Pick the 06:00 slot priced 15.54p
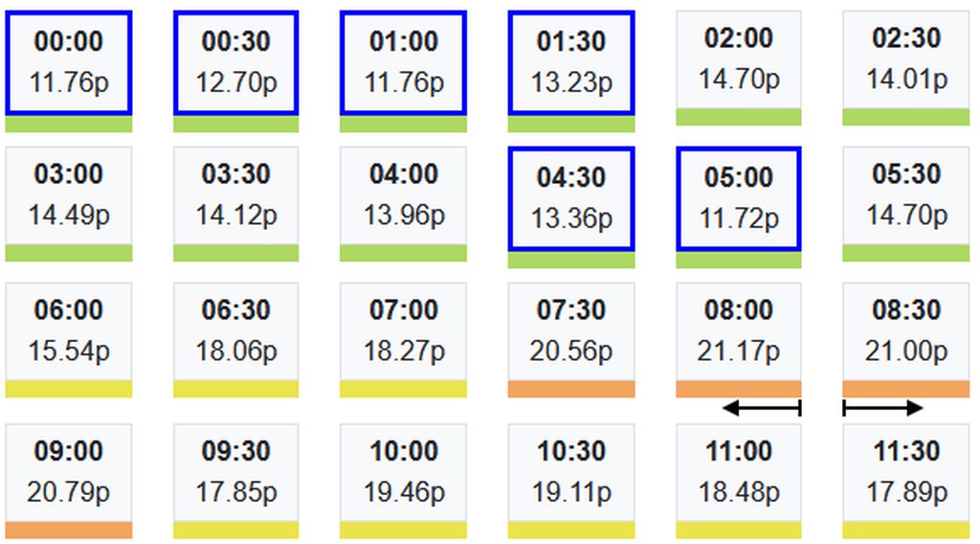980x544 pixels. [x=68, y=331]
